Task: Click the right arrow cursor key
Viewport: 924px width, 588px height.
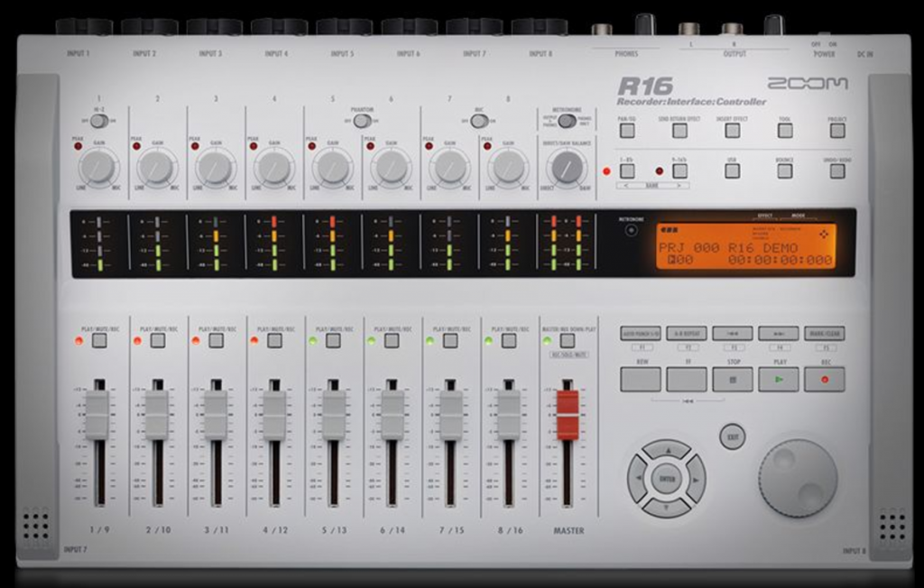Action: (x=696, y=479)
